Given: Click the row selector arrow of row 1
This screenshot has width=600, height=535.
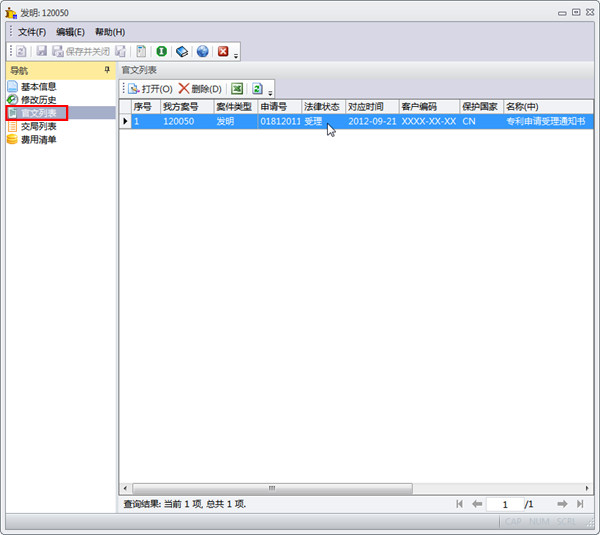Looking at the screenshot, I should click(125, 121).
